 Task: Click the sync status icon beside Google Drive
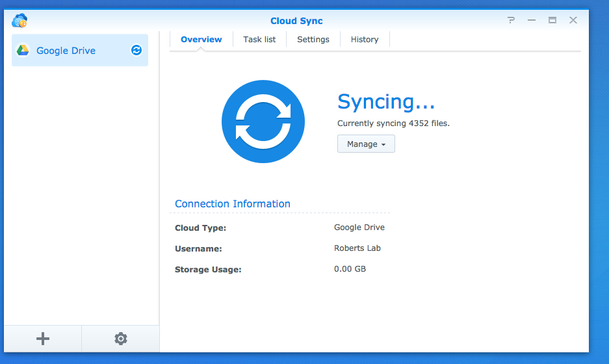(136, 50)
